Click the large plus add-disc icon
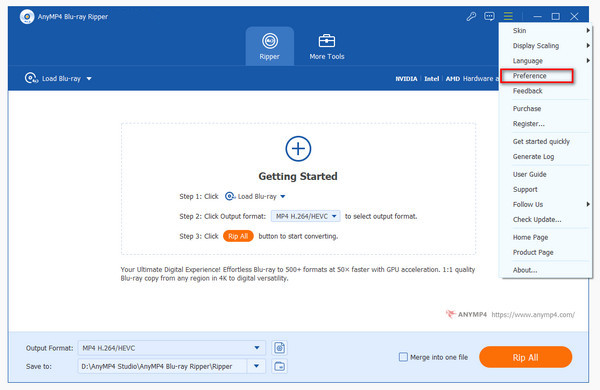Viewport: 600px width, 390px height. pos(298,148)
